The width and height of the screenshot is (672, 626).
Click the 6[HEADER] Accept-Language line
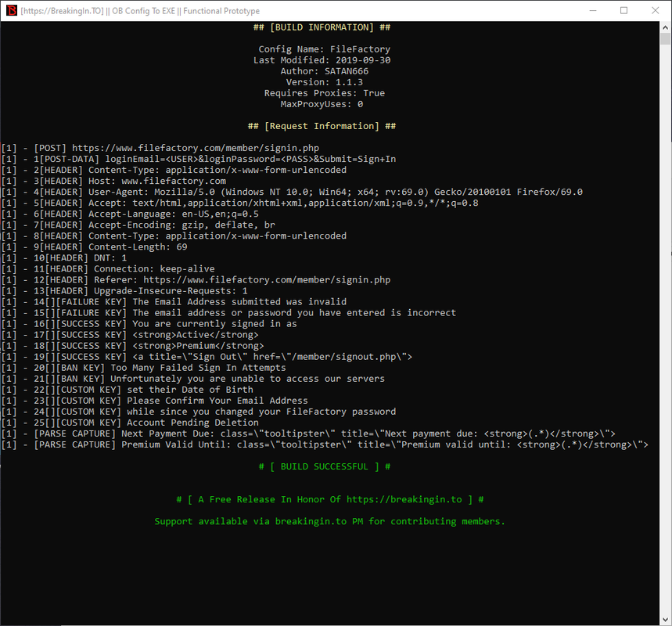point(130,214)
